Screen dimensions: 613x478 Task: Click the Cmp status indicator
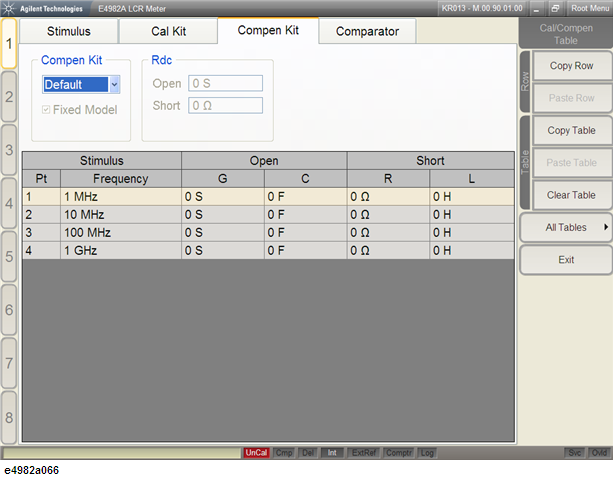(284, 453)
